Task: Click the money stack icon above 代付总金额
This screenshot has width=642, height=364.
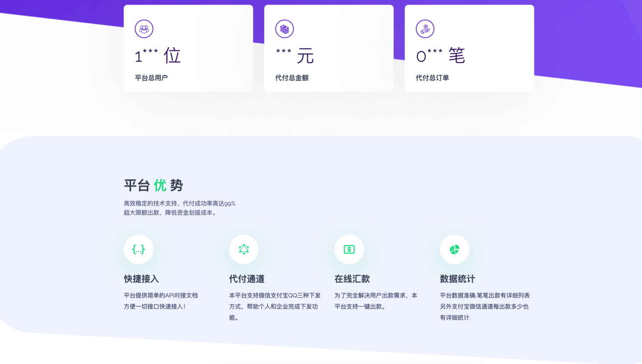Action: click(x=285, y=29)
